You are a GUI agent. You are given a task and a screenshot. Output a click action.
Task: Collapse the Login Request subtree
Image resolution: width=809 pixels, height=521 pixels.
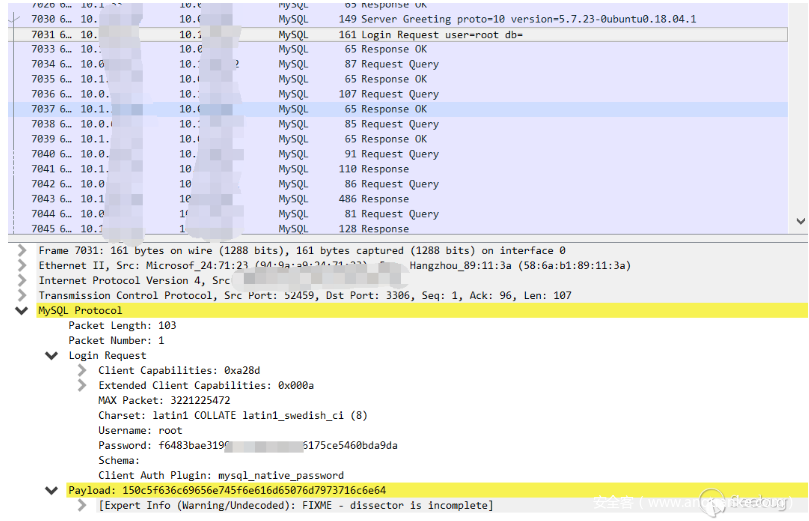51,355
